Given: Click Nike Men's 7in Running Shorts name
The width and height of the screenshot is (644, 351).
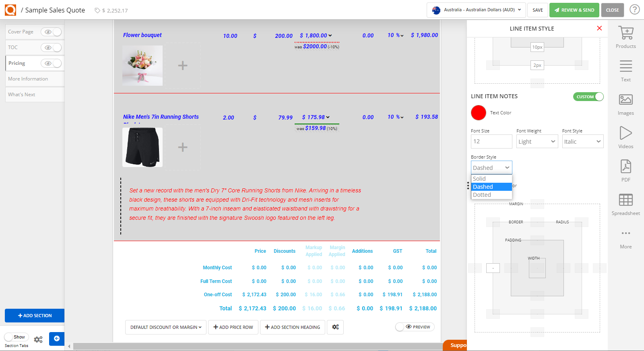Looking at the screenshot, I should coord(161,117).
